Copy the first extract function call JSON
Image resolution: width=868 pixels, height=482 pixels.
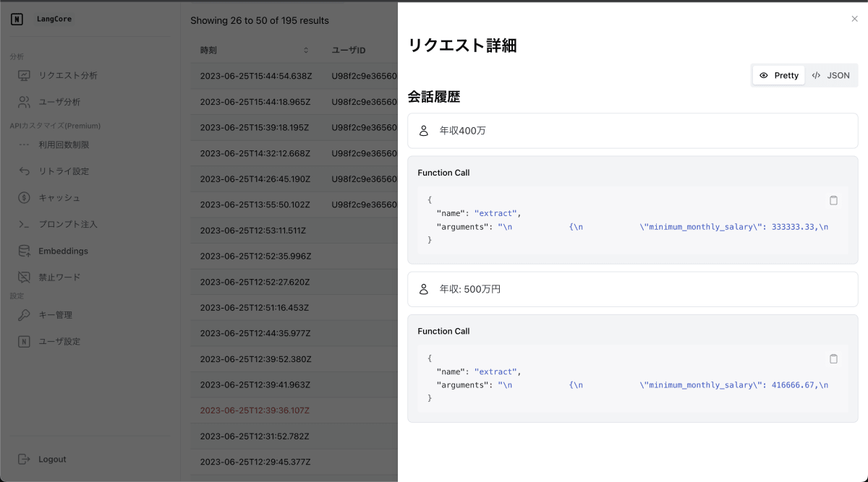pyautogui.click(x=833, y=200)
